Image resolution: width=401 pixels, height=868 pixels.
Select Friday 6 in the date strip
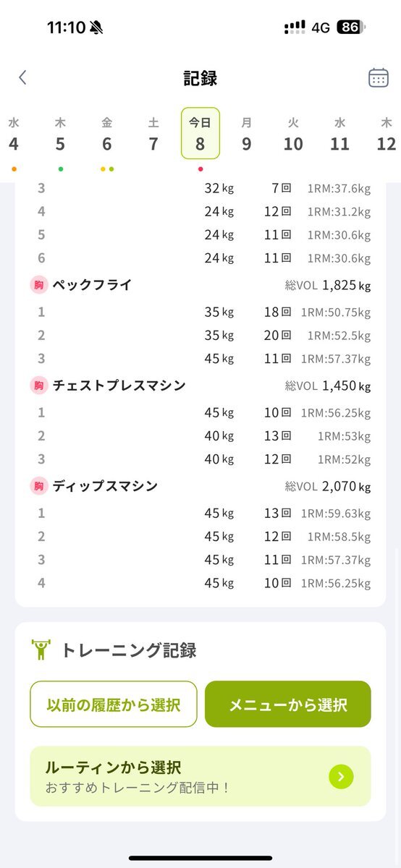(x=107, y=135)
